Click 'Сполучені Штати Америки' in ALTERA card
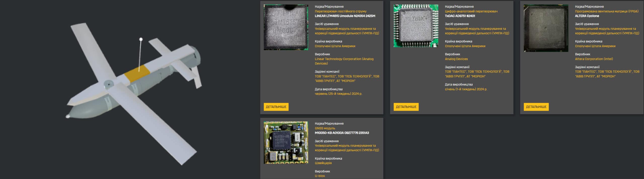Image resolution: width=644 pixels, height=179 pixels. coord(595,46)
